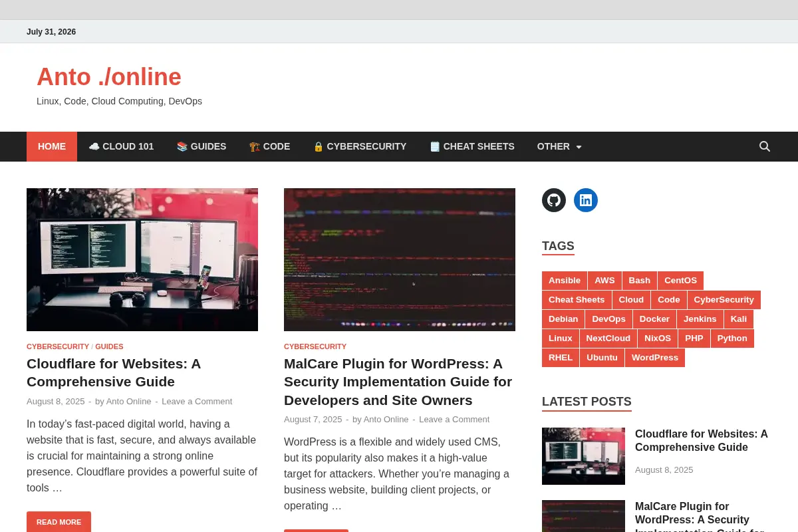Open the Cloudflare for Websites post title

pyautogui.click(x=114, y=372)
